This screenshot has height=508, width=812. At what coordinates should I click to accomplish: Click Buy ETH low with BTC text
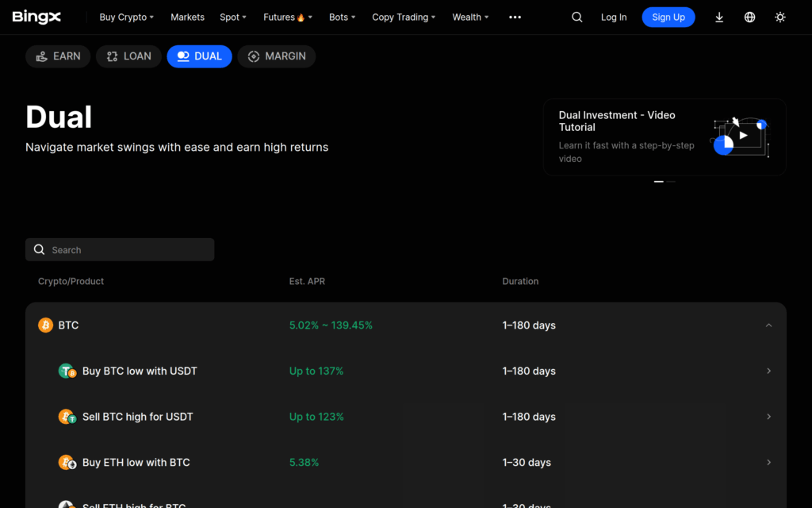[x=136, y=463]
